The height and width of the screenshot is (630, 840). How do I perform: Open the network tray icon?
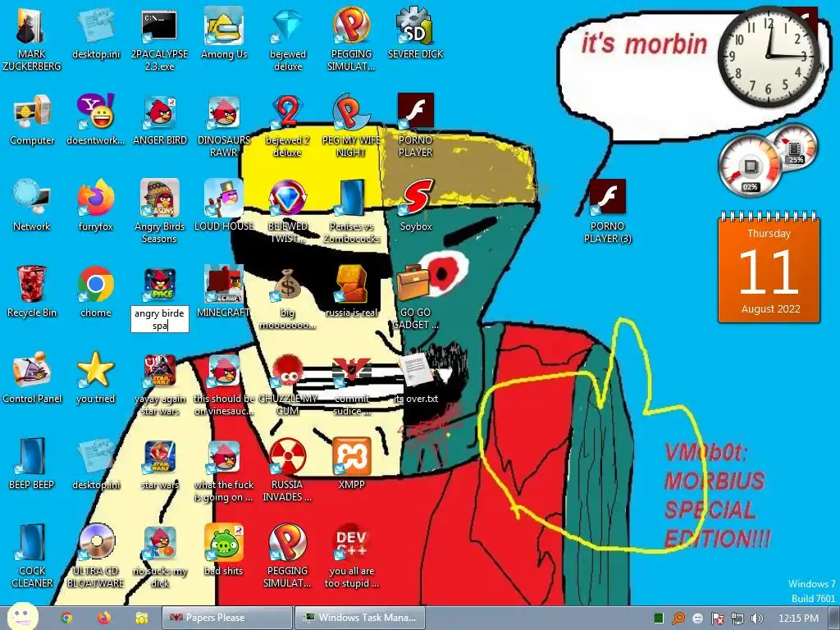click(x=737, y=619)
